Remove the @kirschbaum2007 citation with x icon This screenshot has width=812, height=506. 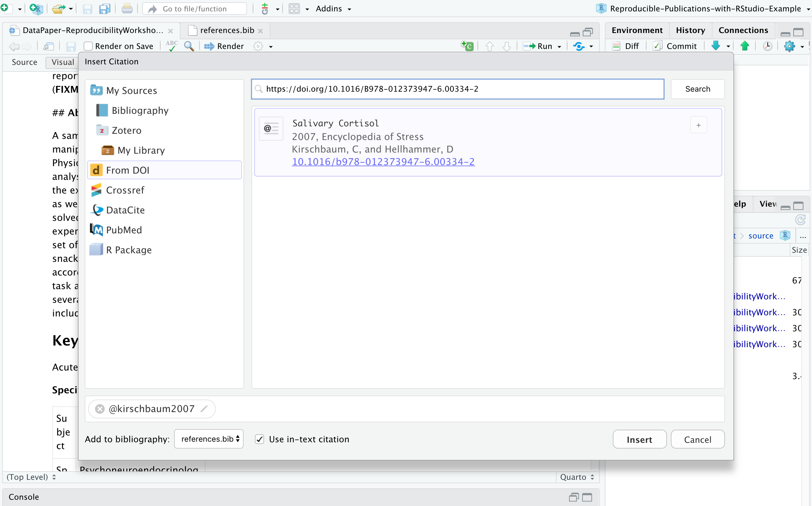(x=100, y=409)
